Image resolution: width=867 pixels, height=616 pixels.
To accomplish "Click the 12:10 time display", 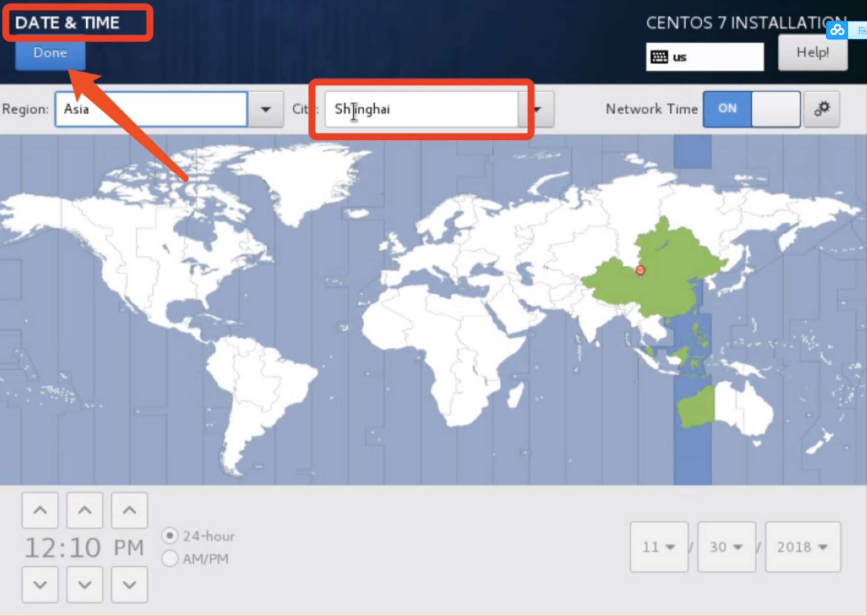I will 62,548.
